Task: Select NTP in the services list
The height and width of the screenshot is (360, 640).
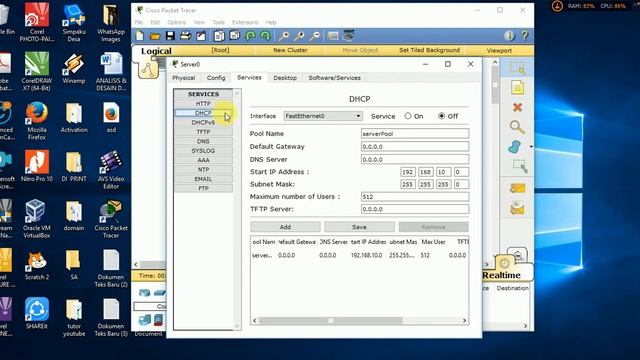Action: click(x=203, y=169)
